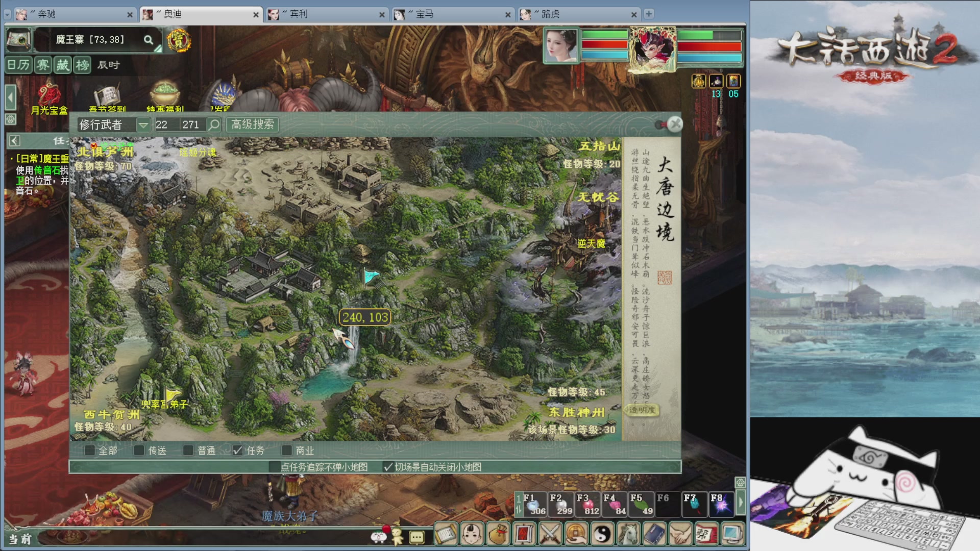Open the handshake friends icon
Screen dimensions: 980x551
(680, 535)
